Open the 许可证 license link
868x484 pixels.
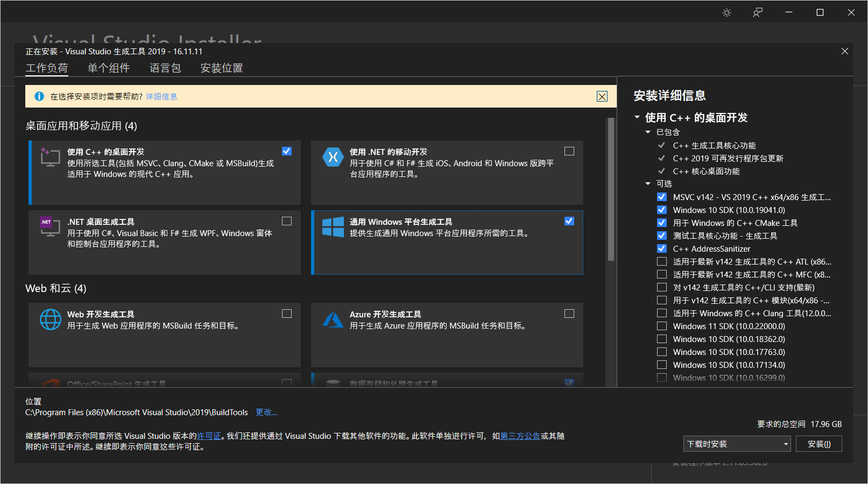pos(209,436)
